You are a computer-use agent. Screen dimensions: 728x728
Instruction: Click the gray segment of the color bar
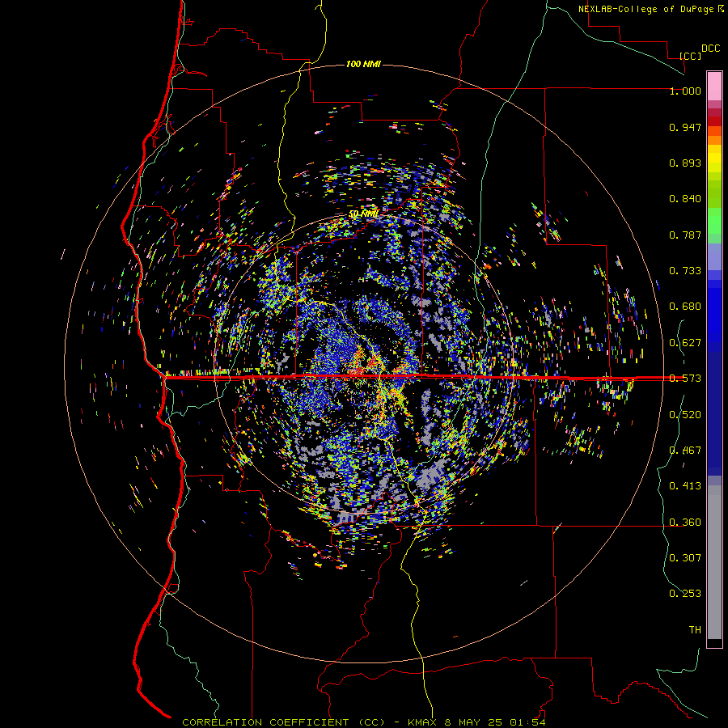[x=714, y=562]
